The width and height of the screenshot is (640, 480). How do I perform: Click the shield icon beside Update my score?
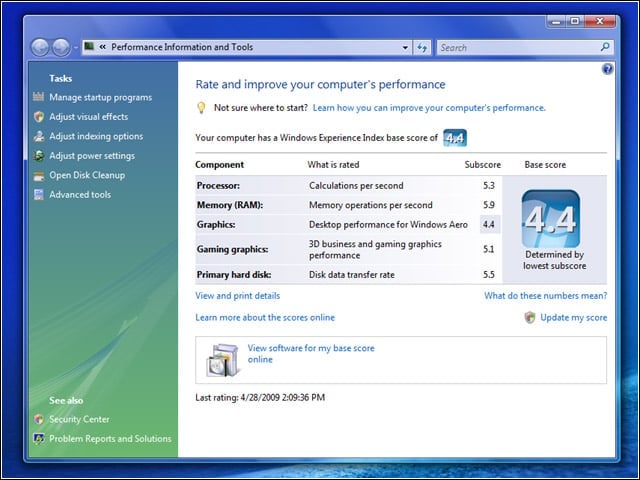pyautogui.click(x=530, y=317)
